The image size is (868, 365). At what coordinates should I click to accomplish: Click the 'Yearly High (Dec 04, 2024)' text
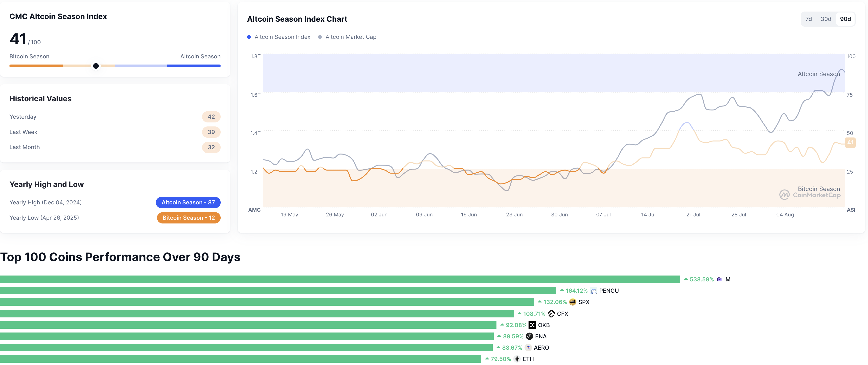point(45,202)
